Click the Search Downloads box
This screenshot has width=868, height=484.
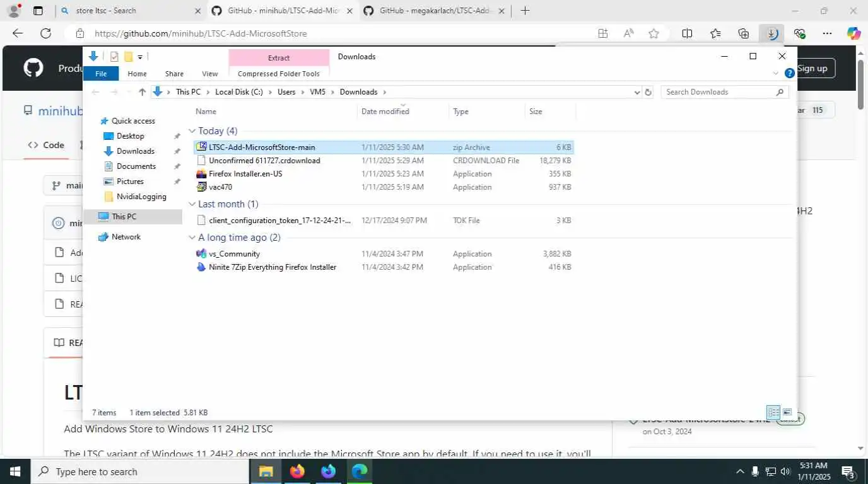(x=724, y=92)
